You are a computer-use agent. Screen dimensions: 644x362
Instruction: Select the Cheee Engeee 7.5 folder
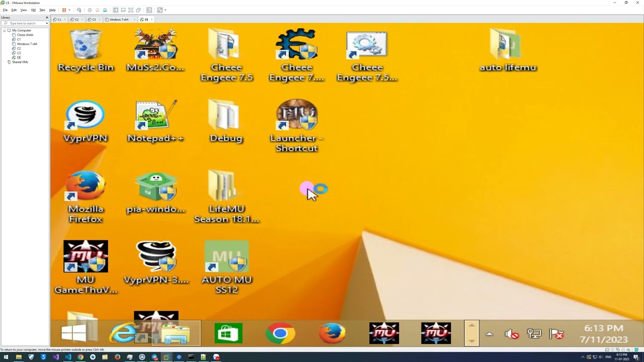pyautogui.click(x=226, y=55)
